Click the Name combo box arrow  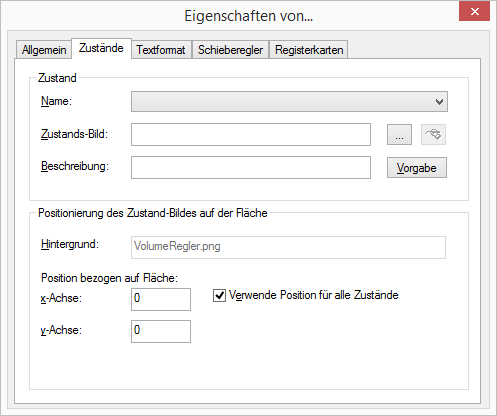coord(439,102)
